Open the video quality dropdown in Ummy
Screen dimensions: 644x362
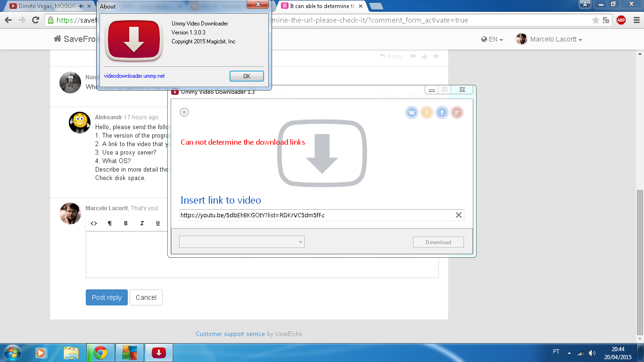click(x=242, y=242)
